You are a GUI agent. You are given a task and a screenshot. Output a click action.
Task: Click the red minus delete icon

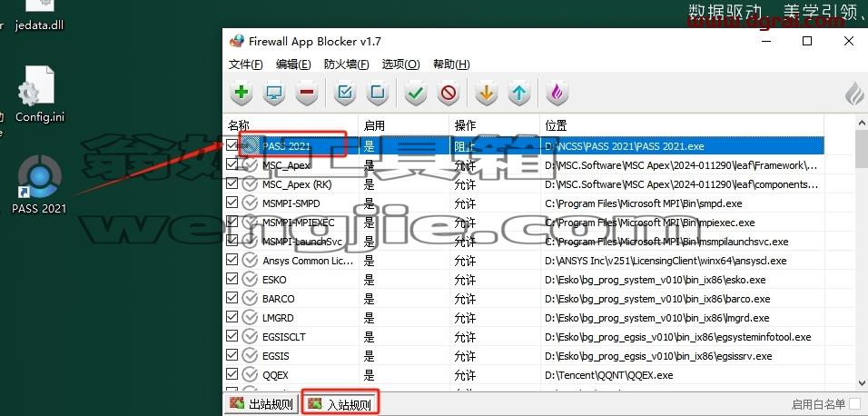click(x=307, y=93)
